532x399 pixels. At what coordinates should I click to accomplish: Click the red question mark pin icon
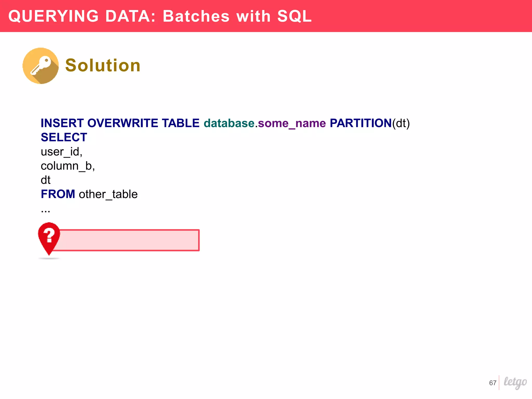[49, 239]
